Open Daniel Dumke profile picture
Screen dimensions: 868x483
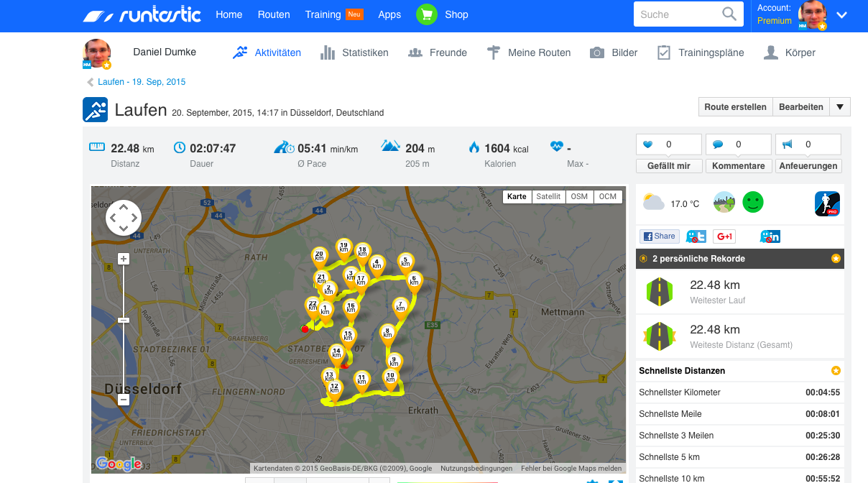pyautogui.click(x=97, y=53)
